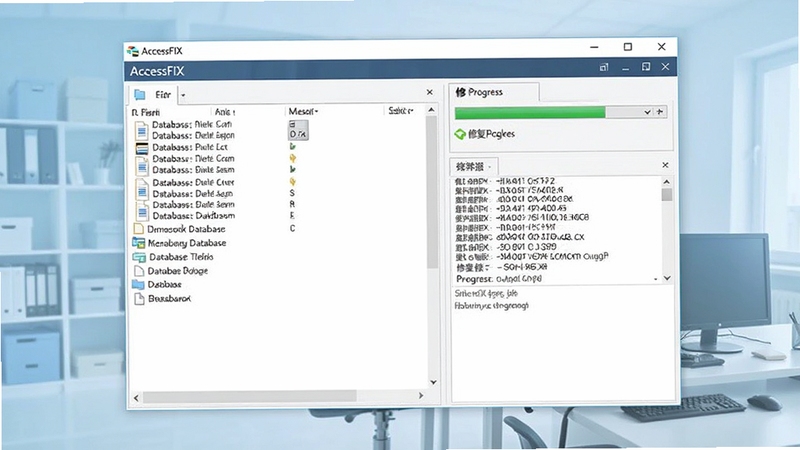The height and width of the screenshot is (450, 800).
Task: Open the small dropdown arrow in 'Progress:' log row
Action: 656,279
